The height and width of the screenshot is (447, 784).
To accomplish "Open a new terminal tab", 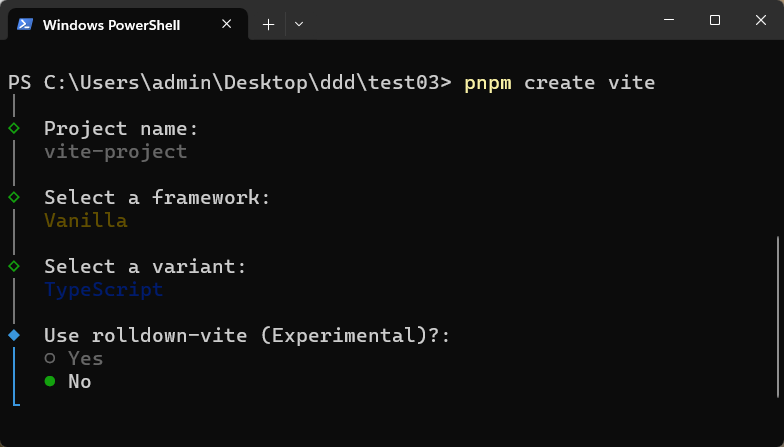I will (268, 24).
